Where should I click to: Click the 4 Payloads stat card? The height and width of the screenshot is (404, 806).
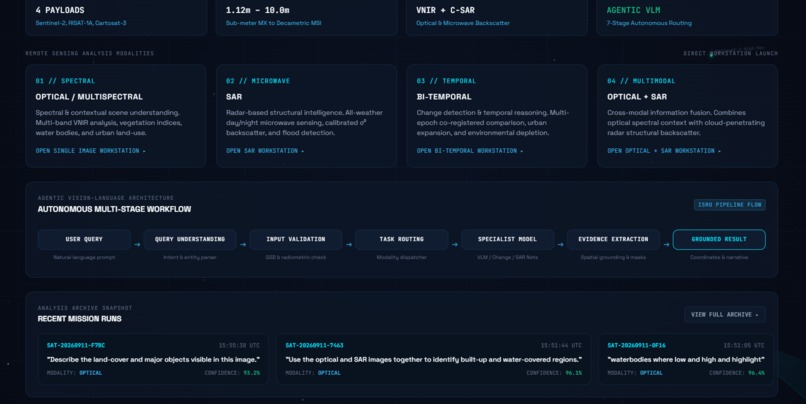[116, 16]
